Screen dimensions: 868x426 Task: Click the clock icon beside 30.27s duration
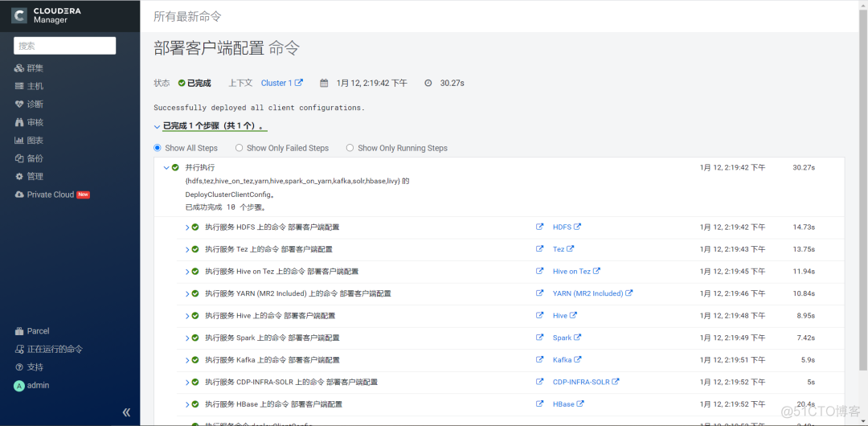[428, 83]
